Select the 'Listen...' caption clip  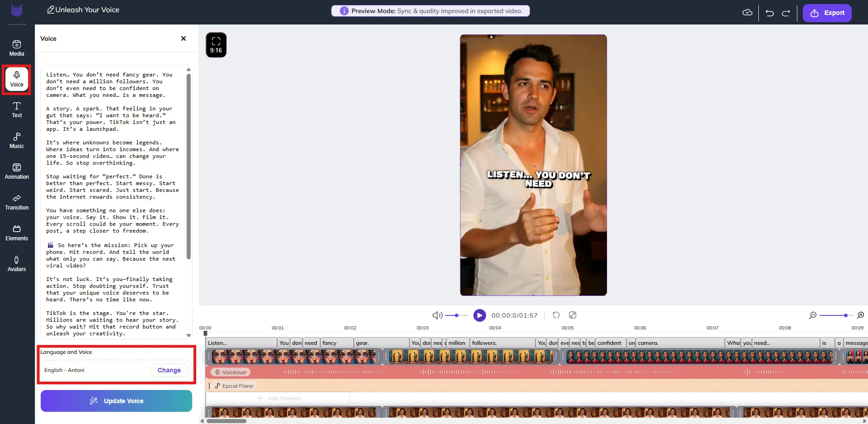pos(242,343)
